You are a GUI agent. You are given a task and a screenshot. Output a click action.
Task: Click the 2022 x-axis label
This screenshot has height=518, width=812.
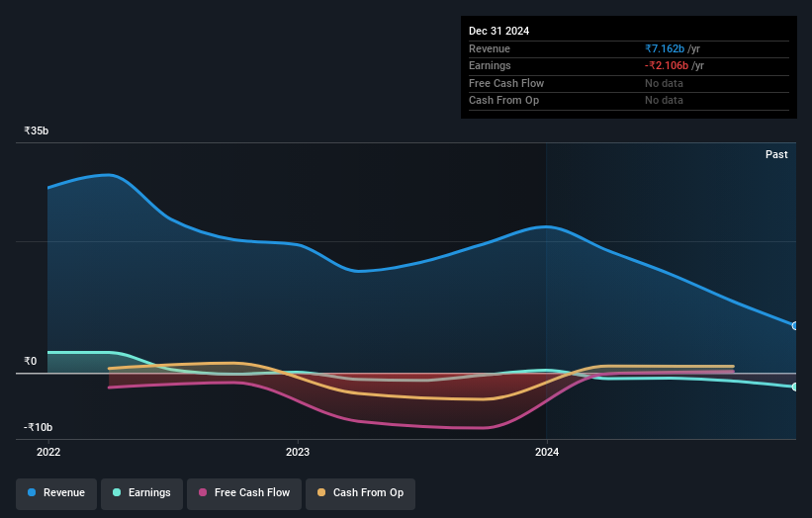click(x=48, y=452)
